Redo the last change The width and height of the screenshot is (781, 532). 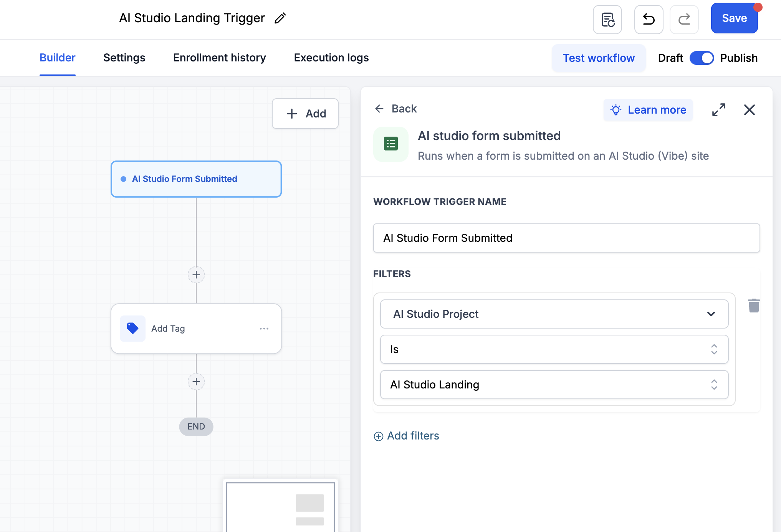pyautogui.click(x=684, y=19)
